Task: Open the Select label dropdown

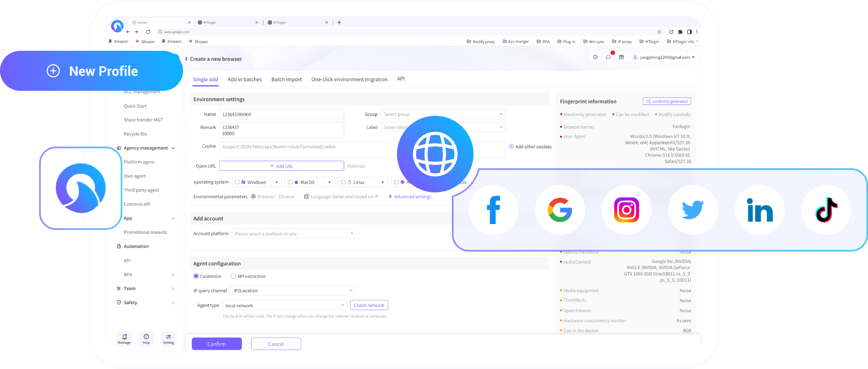Action: (x=443, y=127)
